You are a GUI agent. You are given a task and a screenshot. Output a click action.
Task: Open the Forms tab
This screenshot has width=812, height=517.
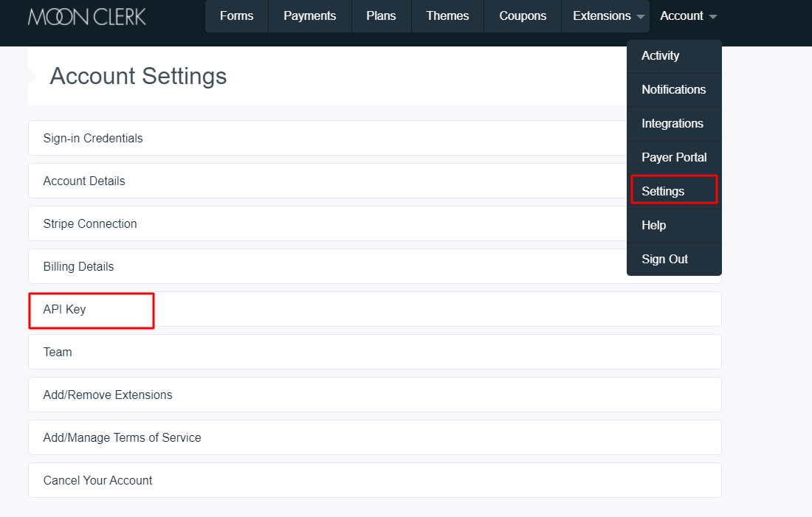pyautogui.click(x=237, y=16)
